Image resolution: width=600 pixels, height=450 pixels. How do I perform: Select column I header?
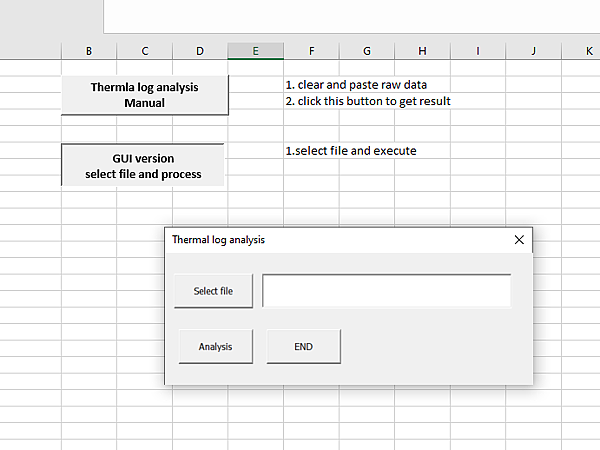pyautogui.click(x=478, y=51)
